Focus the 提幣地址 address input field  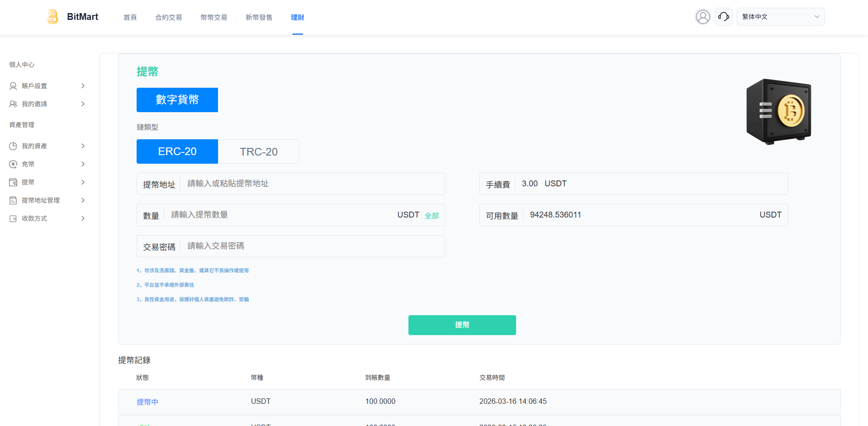[x=312, y=184]
